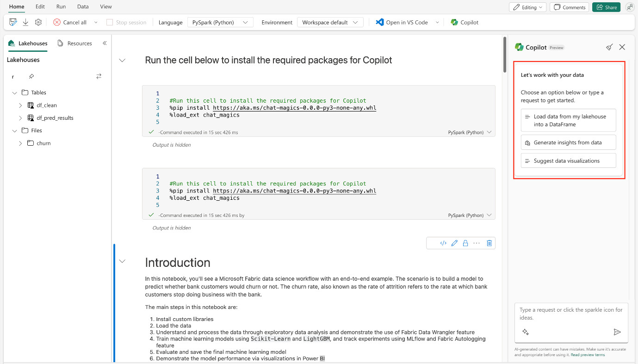Click the send message arrow icon
This screenshot has height=364, width=638.
tap(617, 332)
